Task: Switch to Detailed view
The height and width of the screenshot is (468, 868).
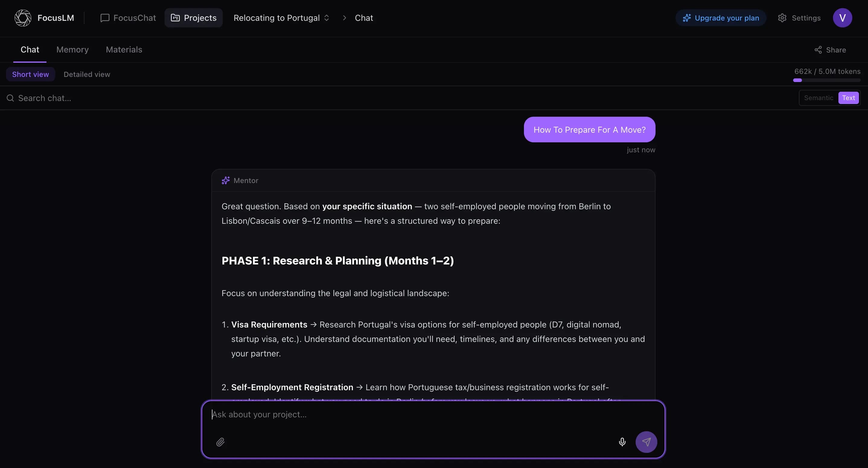Action: pos(87,74)
